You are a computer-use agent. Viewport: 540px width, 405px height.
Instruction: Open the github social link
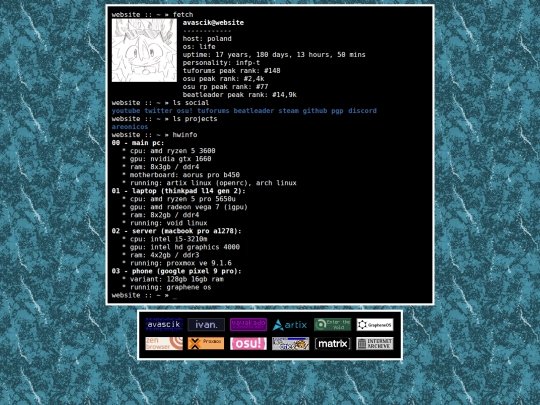315,111
